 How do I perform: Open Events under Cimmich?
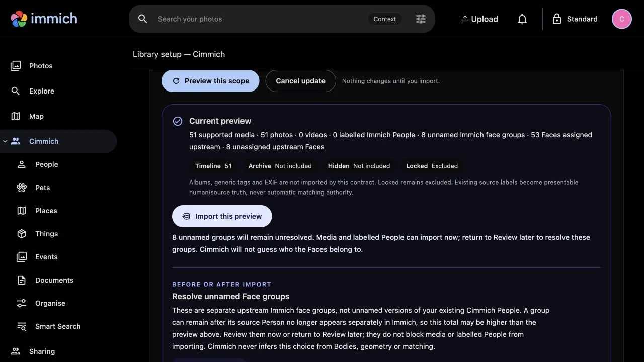point(58,257)
